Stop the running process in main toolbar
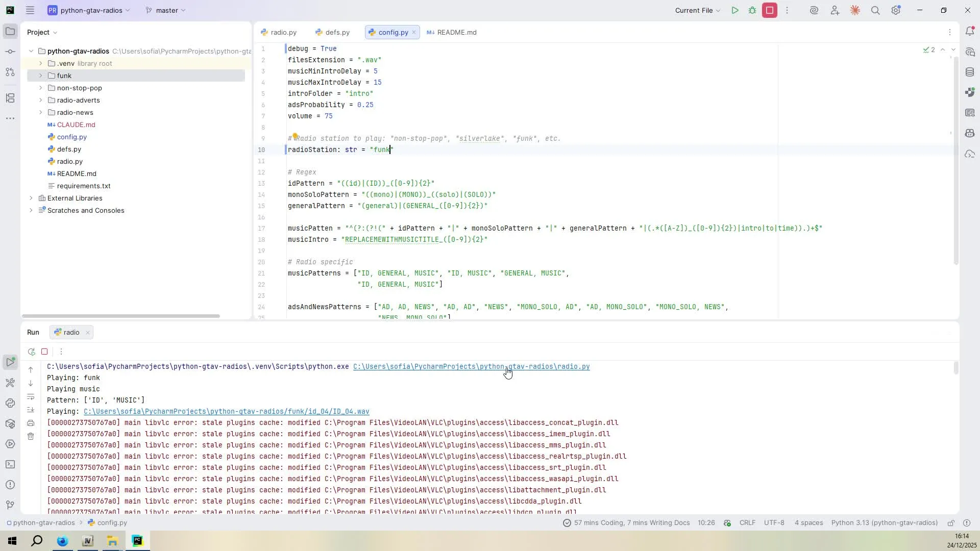This screenshot has width=980, height=551. pyautogui.click(x=770, y=10)
